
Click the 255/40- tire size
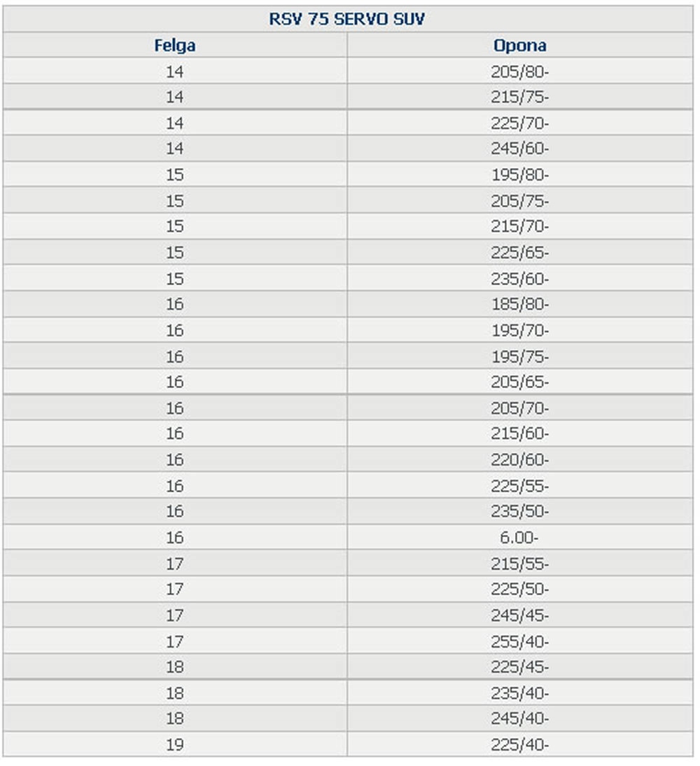coord(519,641)
